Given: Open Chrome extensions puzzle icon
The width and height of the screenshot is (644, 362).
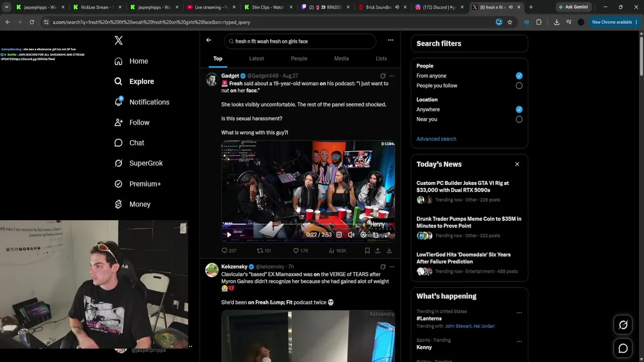Looking at the screenshot, I should pos(539,22).
